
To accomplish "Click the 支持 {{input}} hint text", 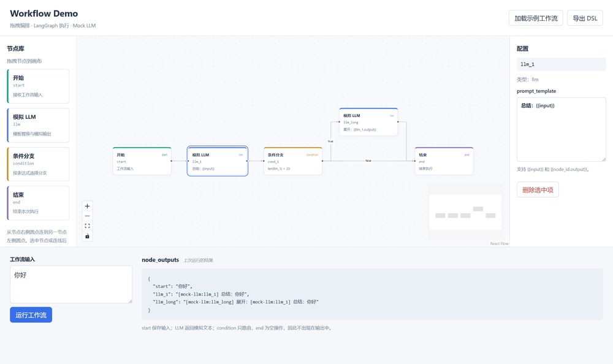I will (x=553, y=169).
